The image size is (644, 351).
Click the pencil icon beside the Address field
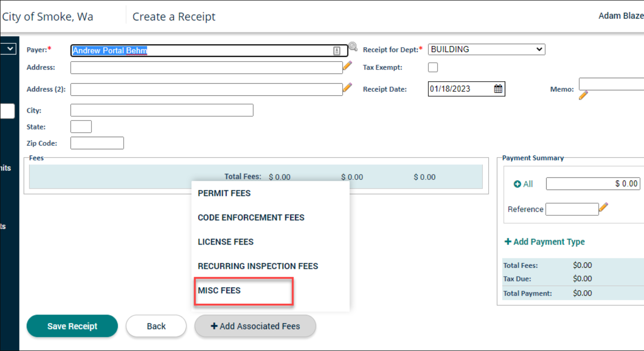pyautogui.click(x=347, y=66)
